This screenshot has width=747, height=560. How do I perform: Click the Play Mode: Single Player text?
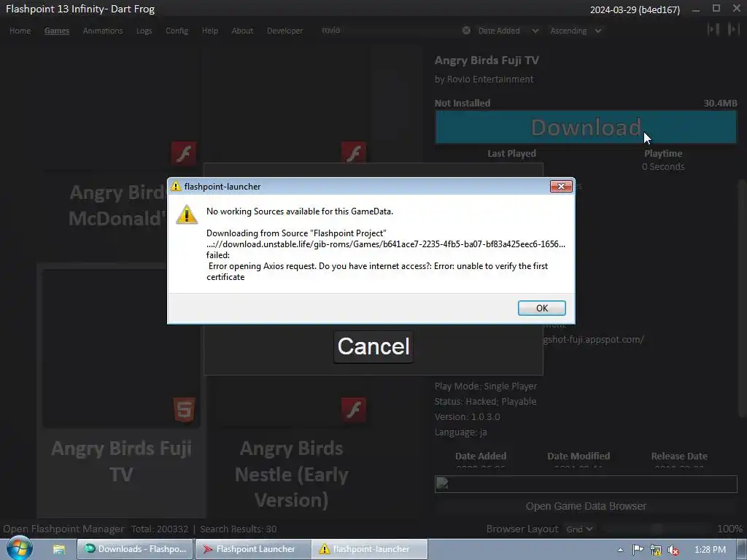coord(485,386)
